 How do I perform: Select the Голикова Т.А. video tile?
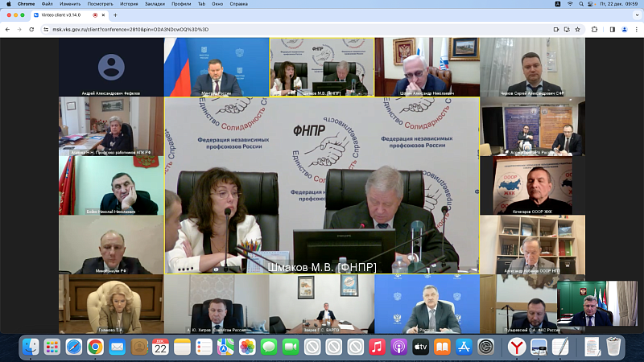(x=111, y=304)
